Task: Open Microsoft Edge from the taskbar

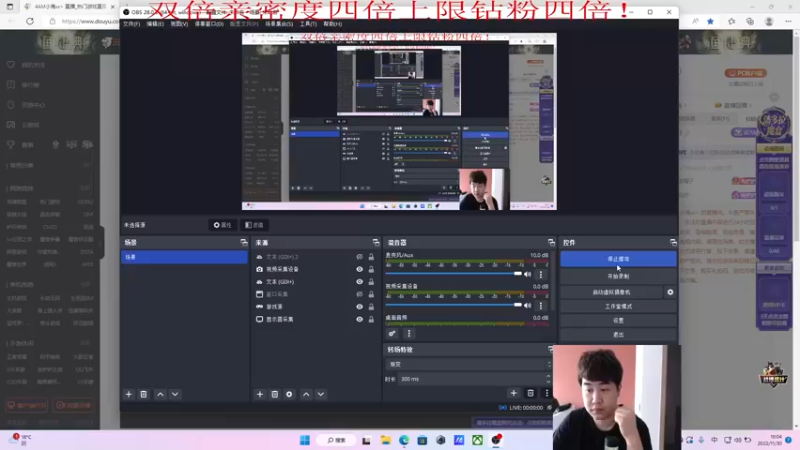Action: [404, 440]
